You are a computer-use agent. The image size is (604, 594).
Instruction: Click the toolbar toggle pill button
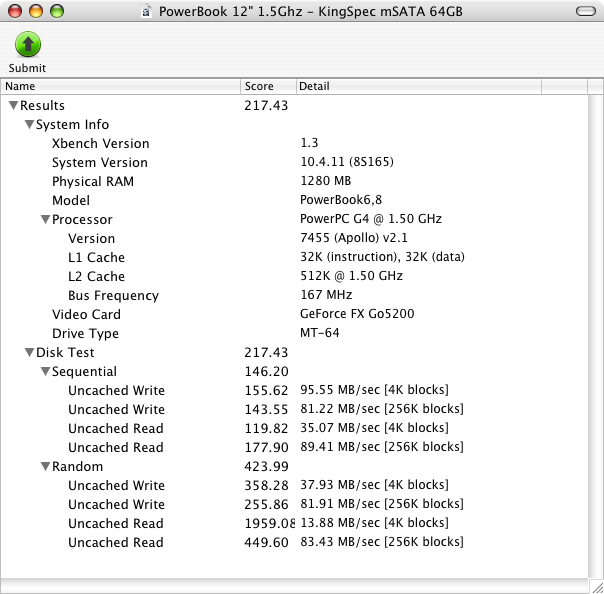[x=586, y=11]
